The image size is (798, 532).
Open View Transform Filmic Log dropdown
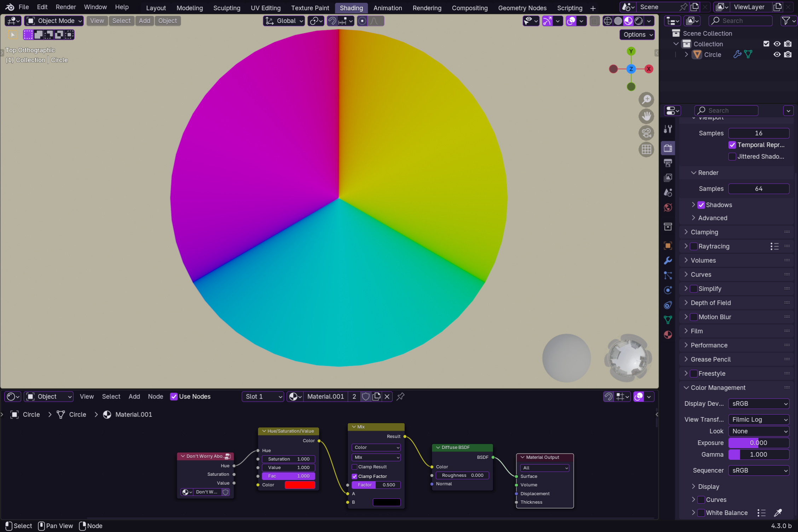[x=758, y=420]
